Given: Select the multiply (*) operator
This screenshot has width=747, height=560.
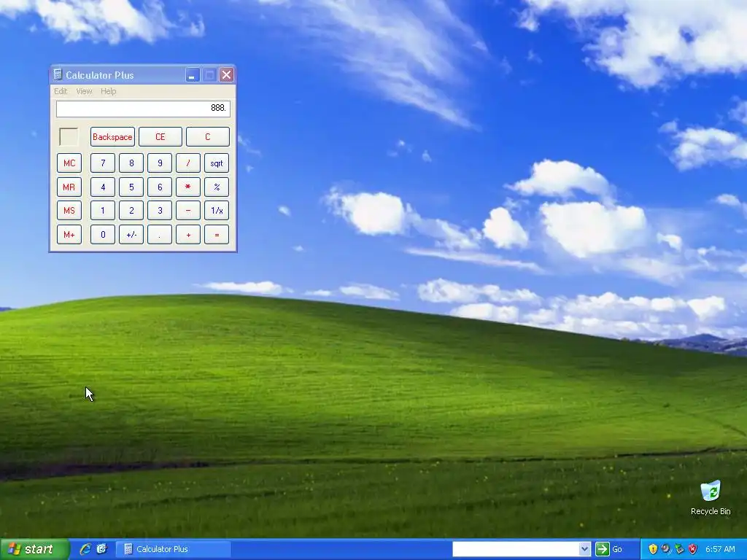Looking at the screenshot, I should [188, 187].
